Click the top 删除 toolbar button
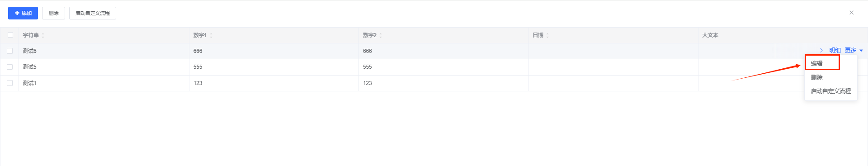868x166 pixels. pyautogui.click(x=54, y=13)
